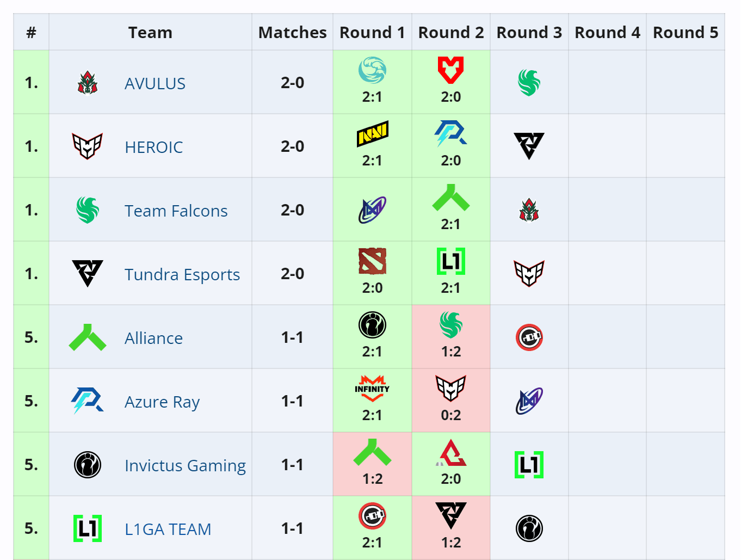Open the L1GA TEAM team link
741x560 pixels.
[168, 529]
